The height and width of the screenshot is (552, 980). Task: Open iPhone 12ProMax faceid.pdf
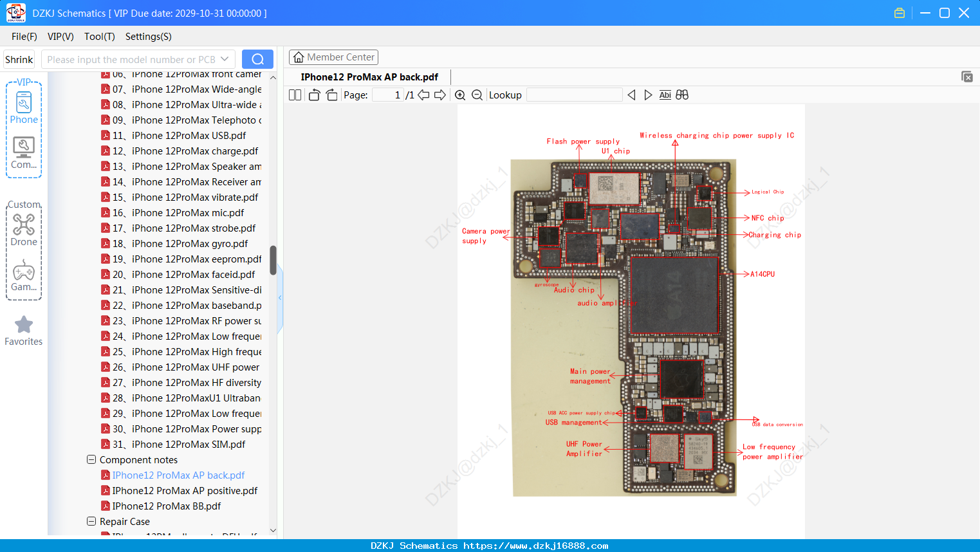pyautogui.click(x=178, y=275)
